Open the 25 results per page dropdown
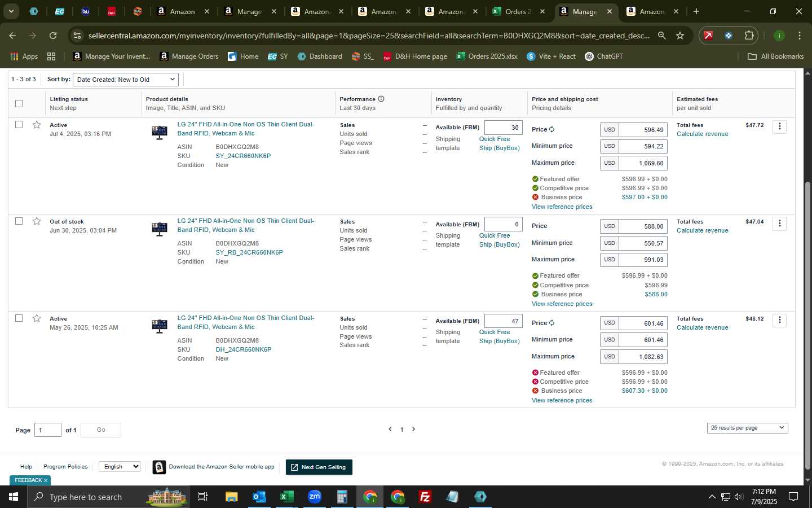This screenshot has width=812, height=508. (747, 428)
